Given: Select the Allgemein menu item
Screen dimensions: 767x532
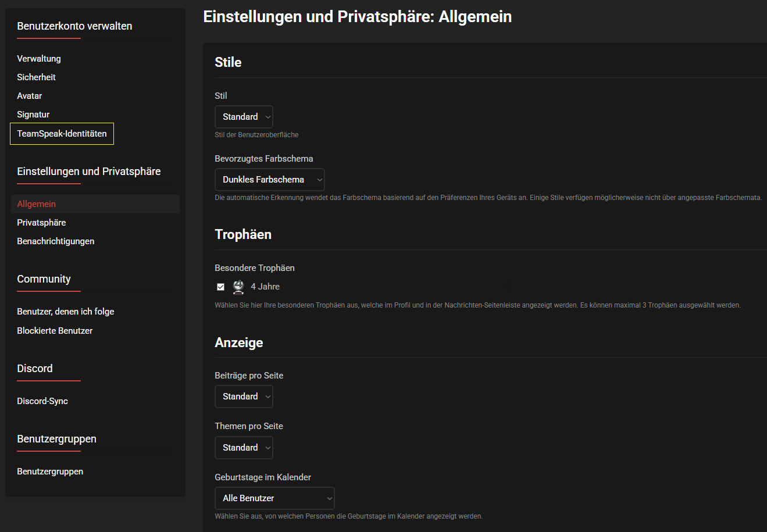Looking at the screenshot, I should [x=37, y=204].
